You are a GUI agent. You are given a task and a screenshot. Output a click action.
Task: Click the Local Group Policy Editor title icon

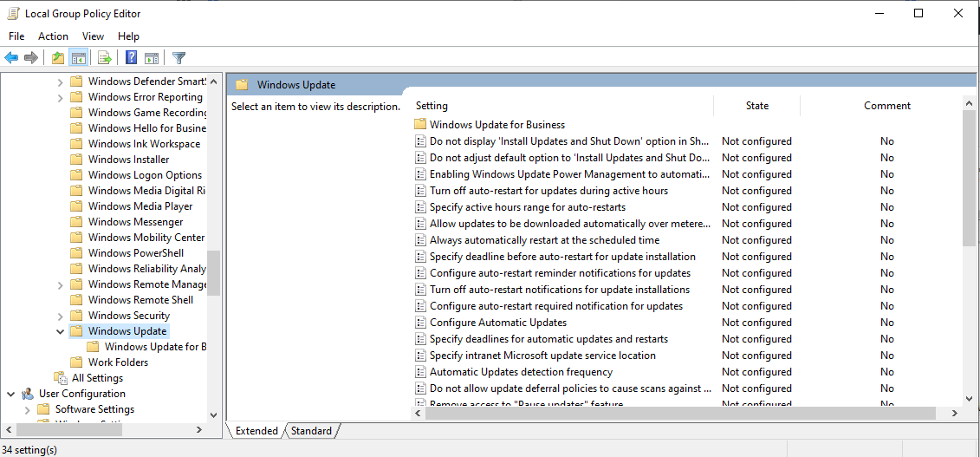[13, 13]
